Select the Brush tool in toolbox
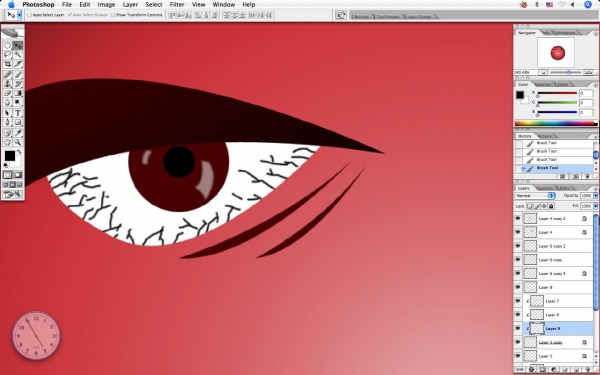The height and width of the screenshot is (375, 600). 18,75
